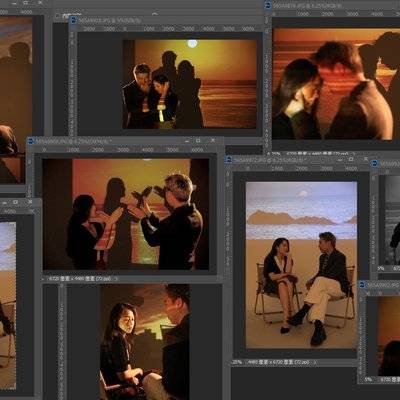Screen dimensions: 400x400
Task: Close the shadow puppet photo window
Action: tap(212, 141)
